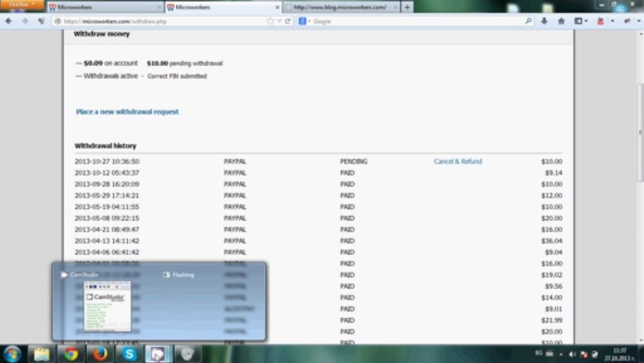Click the $10.00 pending withdrawal text
Viewport: 644px width, 363px height.
184,64
